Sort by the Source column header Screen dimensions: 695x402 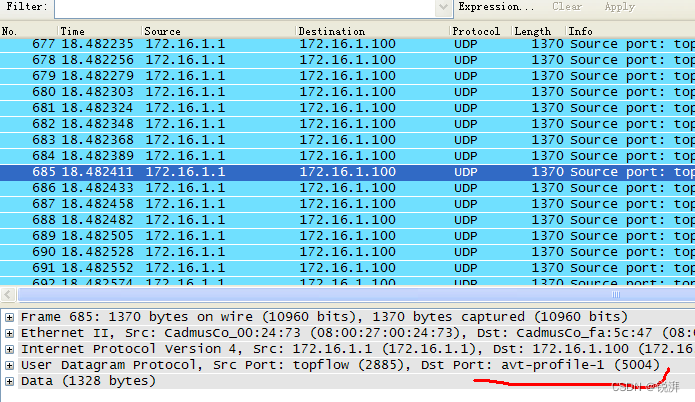pyautogui.click(x=218, y=31)
